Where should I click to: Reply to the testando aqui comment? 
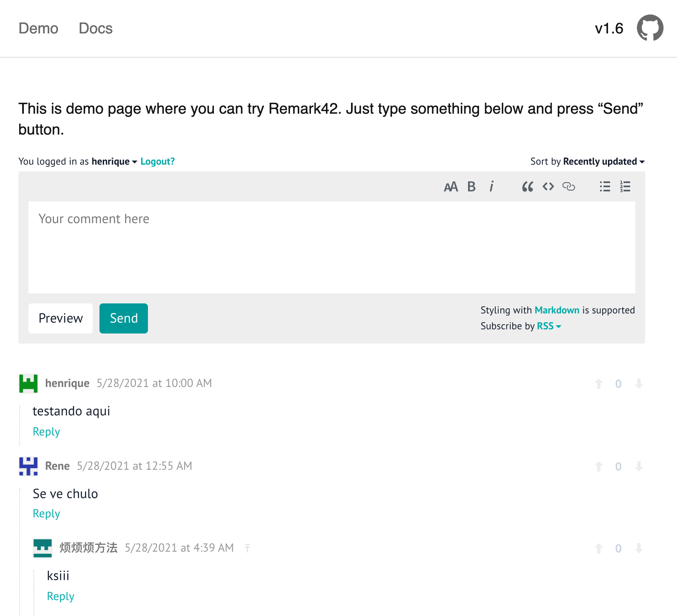[46, 432]
